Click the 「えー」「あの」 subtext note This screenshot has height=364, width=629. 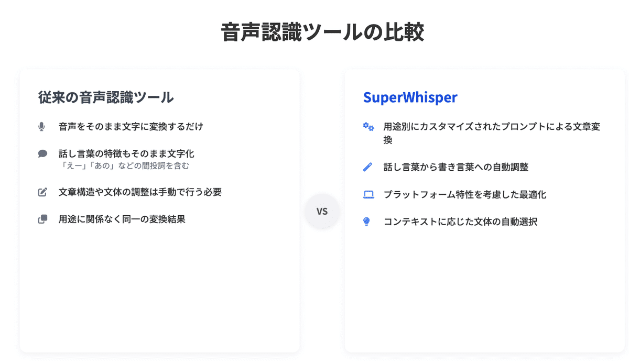point(124,166)
